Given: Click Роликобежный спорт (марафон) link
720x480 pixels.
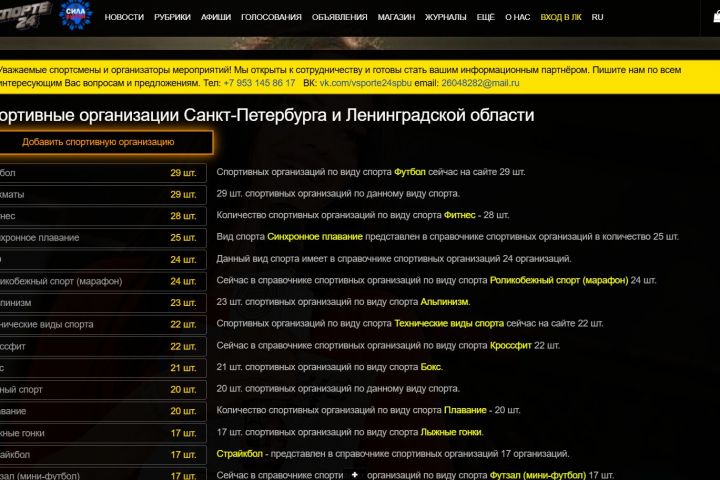Looking at the screenshot, I should (x=559, y=280).
